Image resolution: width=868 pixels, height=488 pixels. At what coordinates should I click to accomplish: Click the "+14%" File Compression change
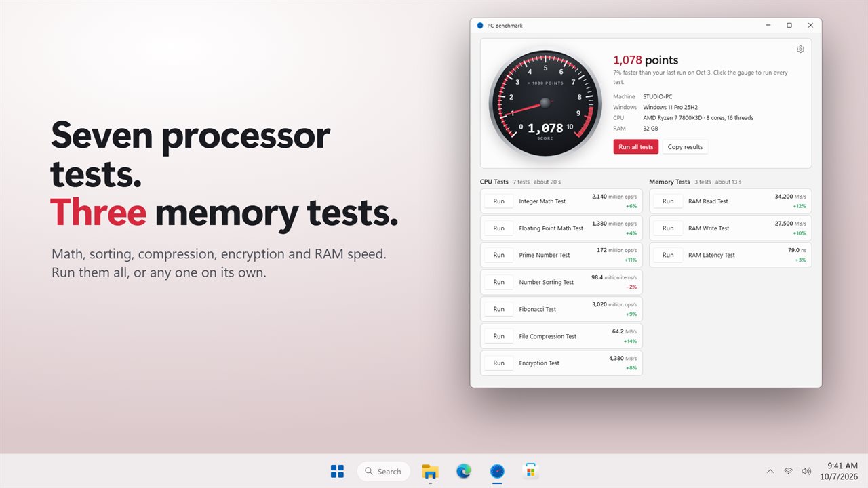(x=631, y=342)
